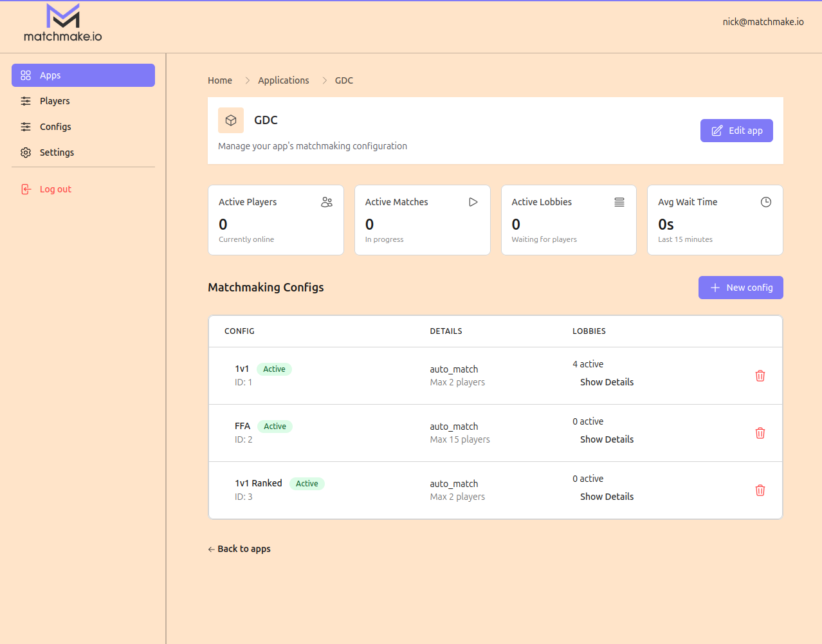This screenshot has width=822, height=644.
Task: Follow the Back to apps link
Action: point(239,548)
